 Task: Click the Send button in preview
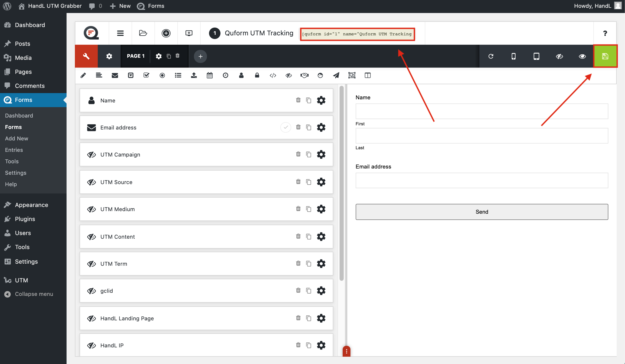coord(482,212)
